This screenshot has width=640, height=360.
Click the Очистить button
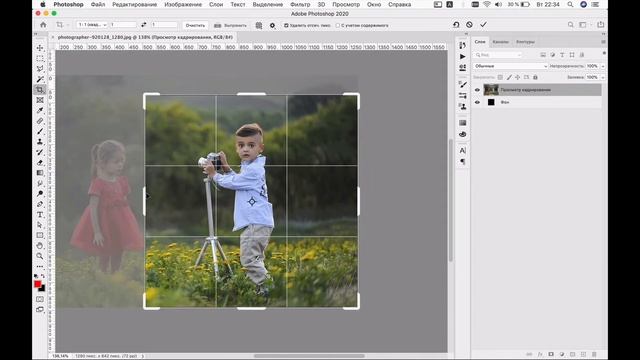point(195,25)
